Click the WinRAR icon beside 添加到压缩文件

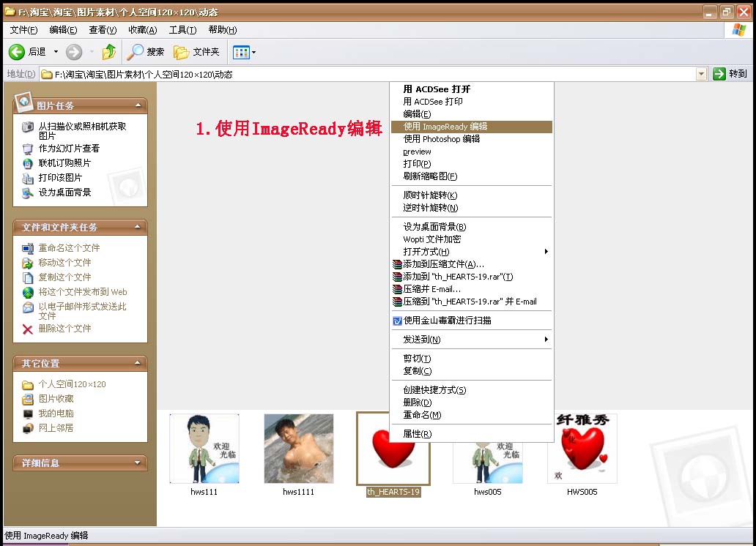click(397, 264)
